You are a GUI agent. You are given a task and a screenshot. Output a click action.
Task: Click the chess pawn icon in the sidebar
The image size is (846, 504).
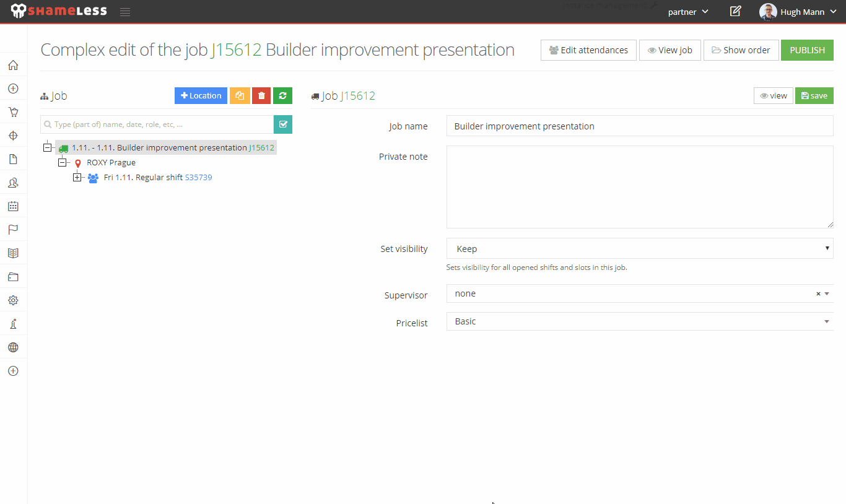[13, 324]
